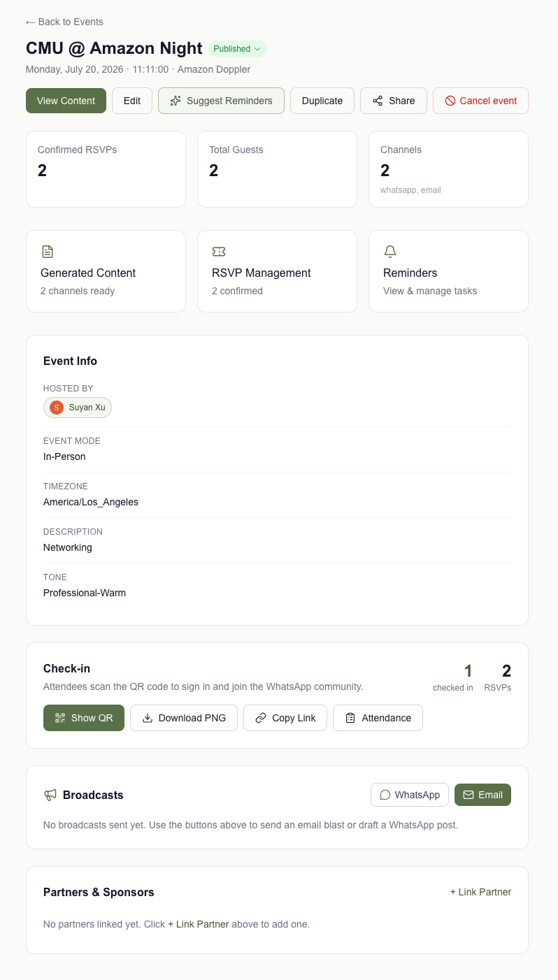Click the Suyan Xu host chip
Screen dimensions: 558x980
[x=77, y=407]
